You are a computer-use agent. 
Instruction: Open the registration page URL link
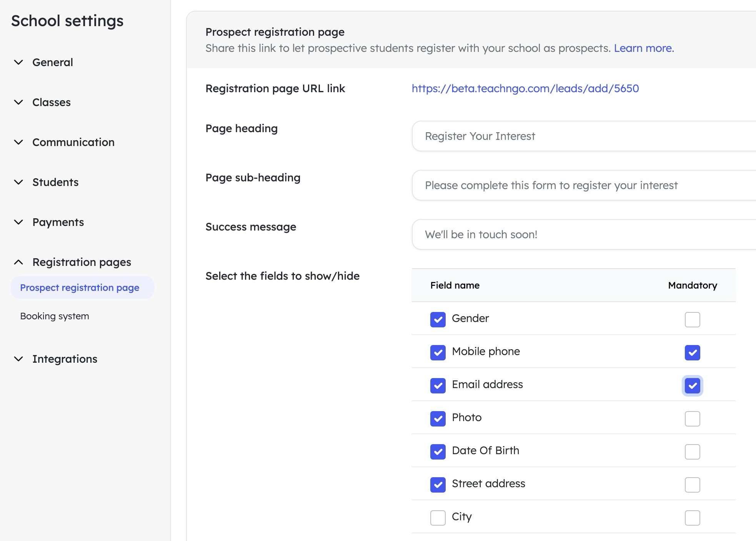pyautogui.click(x=525, y=88)
